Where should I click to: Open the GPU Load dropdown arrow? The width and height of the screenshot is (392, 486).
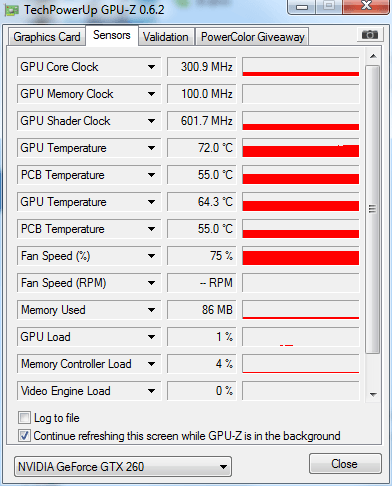coord(151,337)
